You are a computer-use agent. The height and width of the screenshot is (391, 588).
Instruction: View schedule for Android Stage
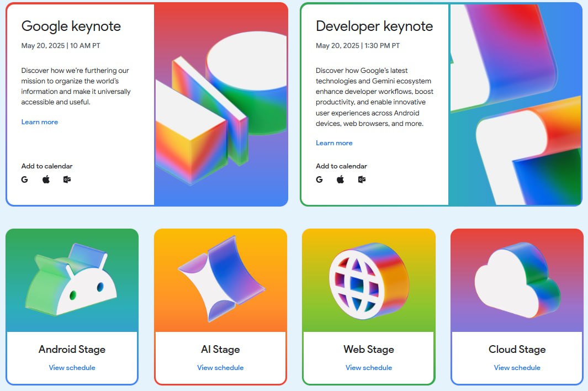click(x=72, y=368)
